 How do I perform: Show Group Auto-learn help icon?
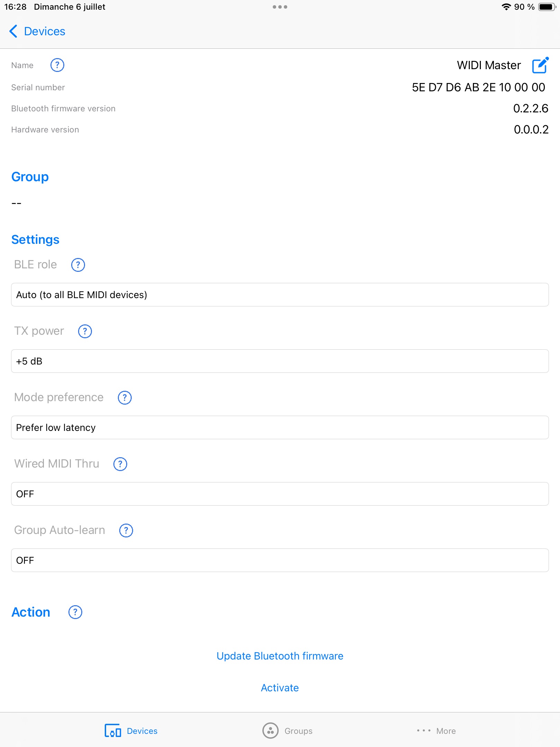[126, 531]
